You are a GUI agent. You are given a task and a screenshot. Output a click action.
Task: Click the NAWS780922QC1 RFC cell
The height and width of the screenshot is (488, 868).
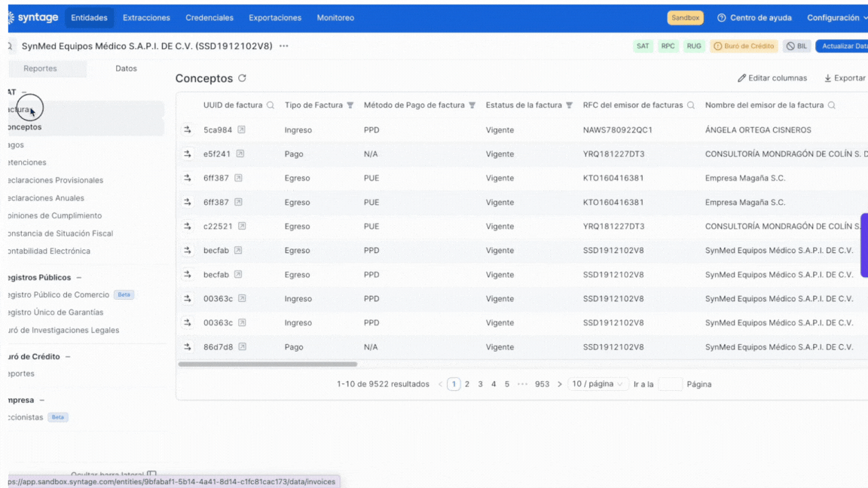(617, 130)
